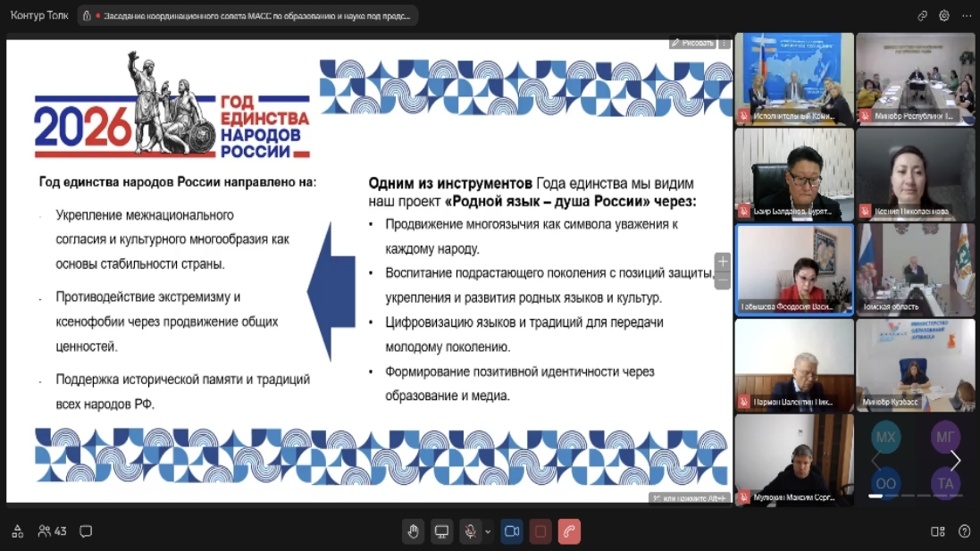Screen dimensions: 980x551
Task: Zoom out on the slide with minus button
Action: pyautogui.click(x=723, y=280)
